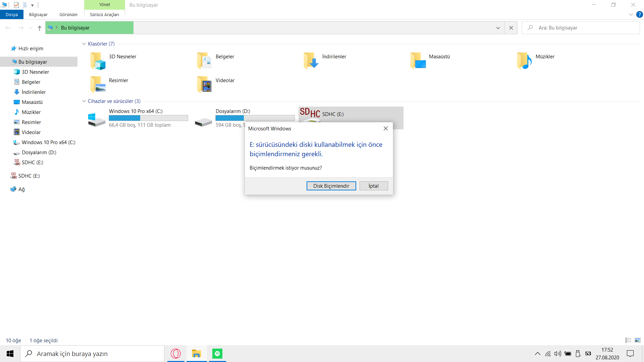Switch to the large icons view toggle

(x=638, y=340)
